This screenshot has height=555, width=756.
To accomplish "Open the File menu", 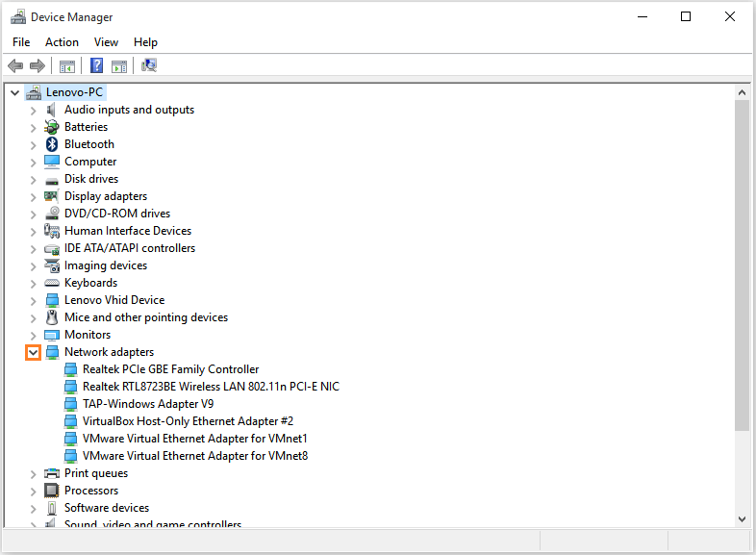I will (x=21, y=42).
